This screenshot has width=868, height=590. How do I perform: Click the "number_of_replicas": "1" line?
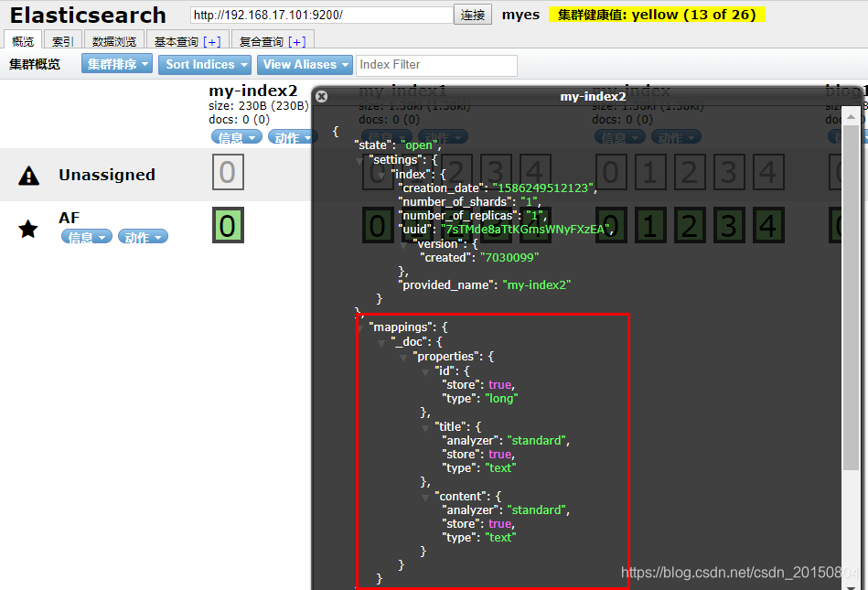pyautogui.click(x=473, y=215)
